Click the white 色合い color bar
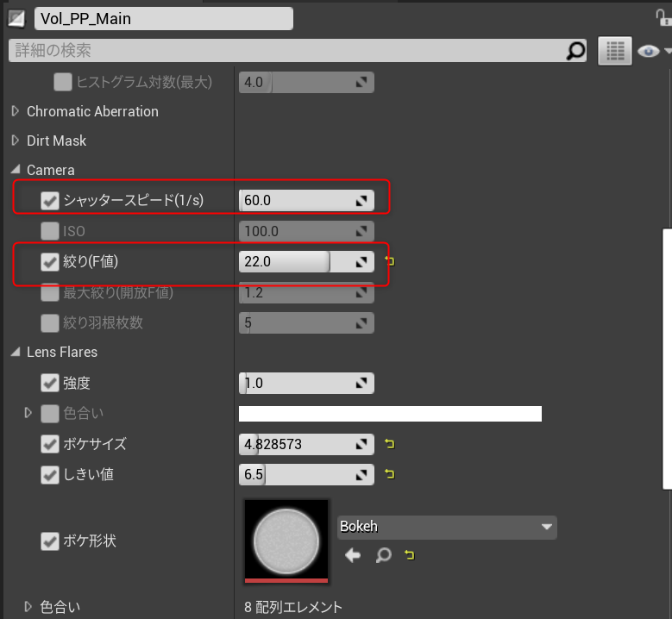Screen dimensions: 672x619 pos(390,414)
